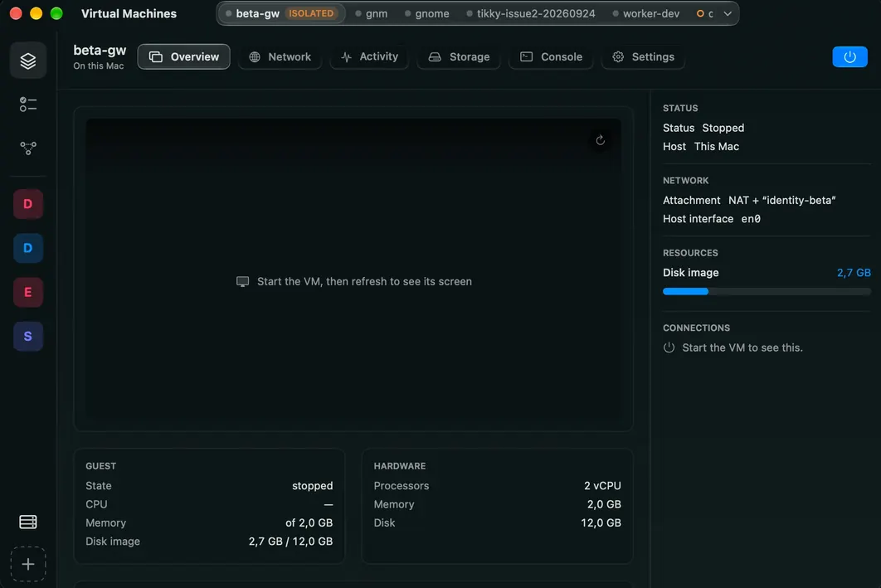Screen dimensions: 881x588
Task: Click the monitor icon in preview placeholder
Action: click(243, 281)
